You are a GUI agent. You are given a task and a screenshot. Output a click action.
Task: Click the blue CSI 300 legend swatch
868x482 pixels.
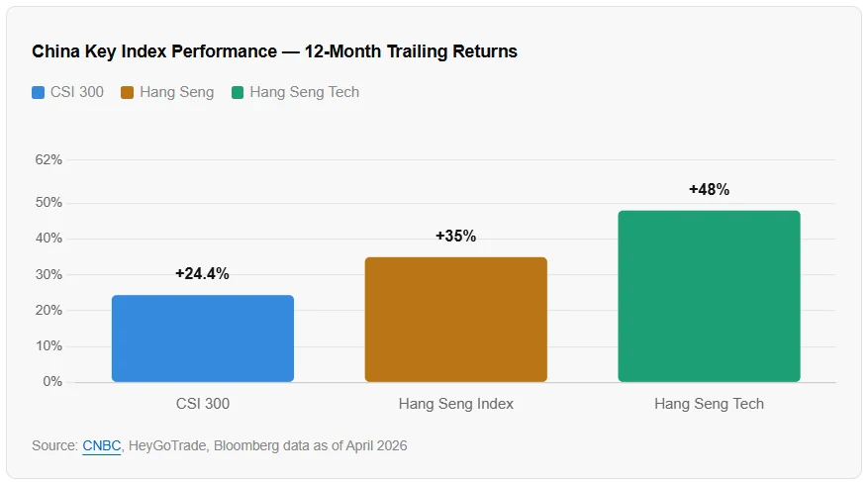click(x=39, y=92)
